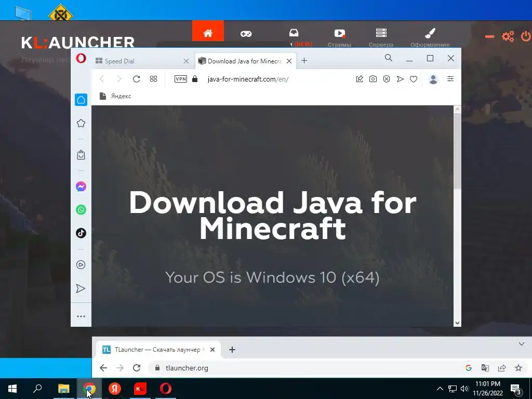The image size is (532, 399).
Task: Open Opera main menu logo
Action: pos(81,58)
